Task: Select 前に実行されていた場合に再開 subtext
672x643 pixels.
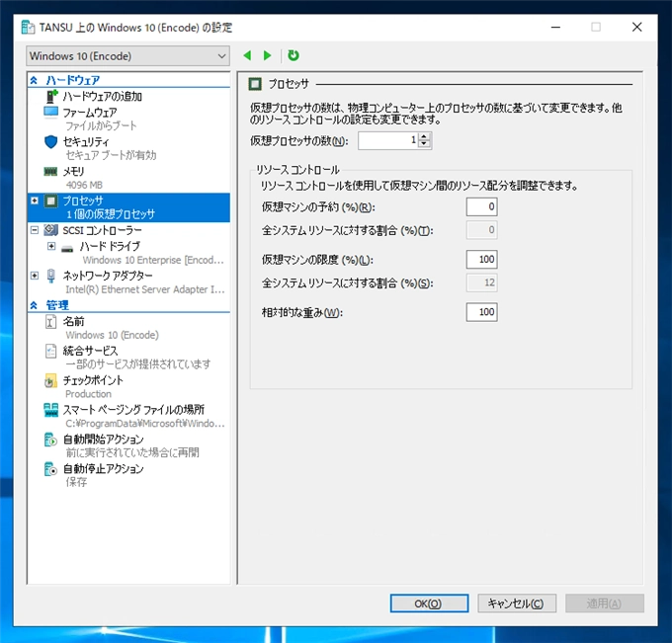Action: [x=132, y=452]
